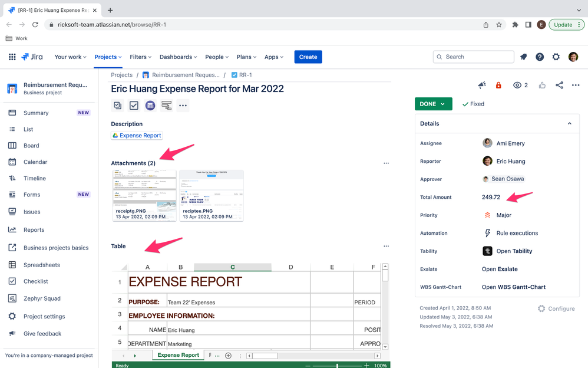Screen dimensions: 588x368
Task: Open the Projects dropdown menu
Action: point(108,57)
